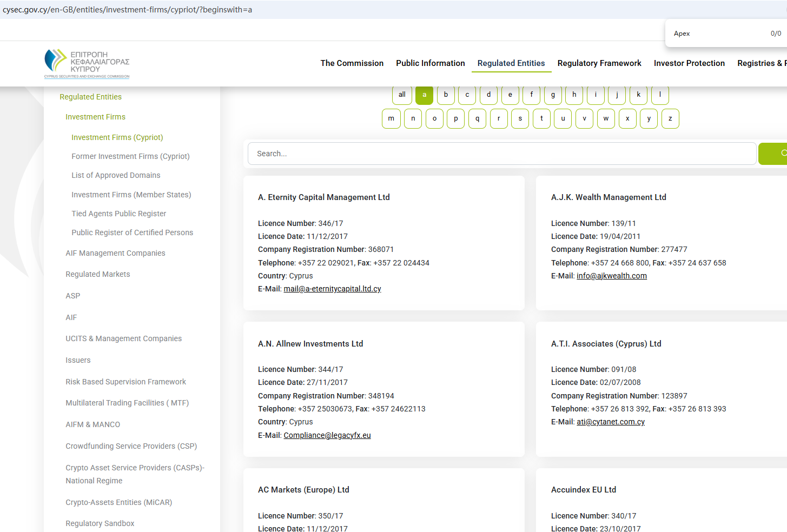Screen dimensions: 787x532
Task: Open the Regulated Entities menu
Action: pyautogui.click(x=511, y=63)
